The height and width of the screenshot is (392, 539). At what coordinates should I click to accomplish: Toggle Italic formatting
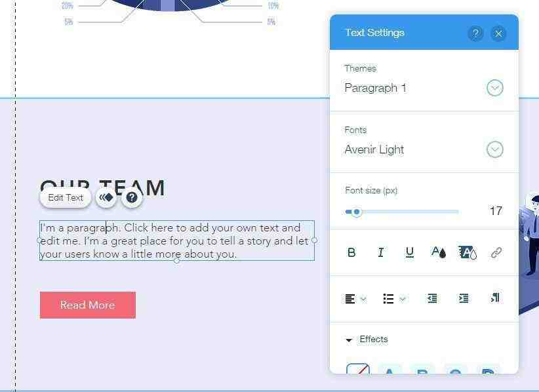[380, 252]
